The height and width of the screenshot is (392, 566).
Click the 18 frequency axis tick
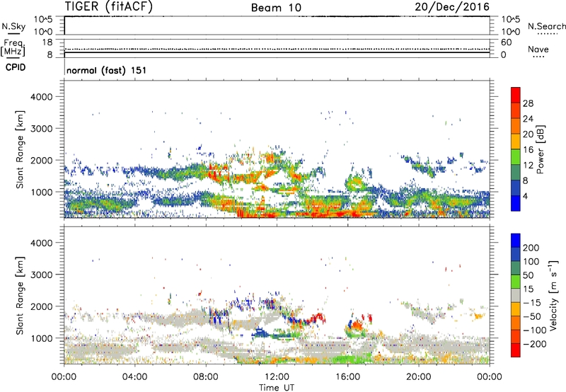coord(47,42)
